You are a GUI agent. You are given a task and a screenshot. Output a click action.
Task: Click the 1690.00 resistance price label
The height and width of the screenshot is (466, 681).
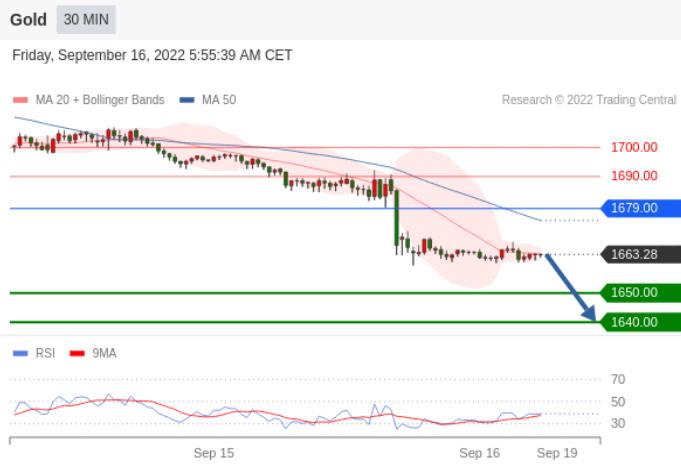634,176
